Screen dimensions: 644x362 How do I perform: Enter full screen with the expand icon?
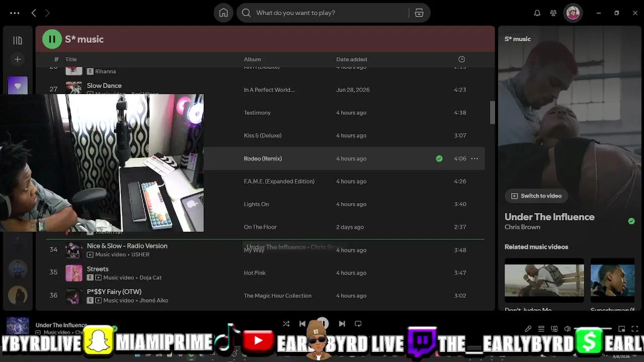click(635, 329)
